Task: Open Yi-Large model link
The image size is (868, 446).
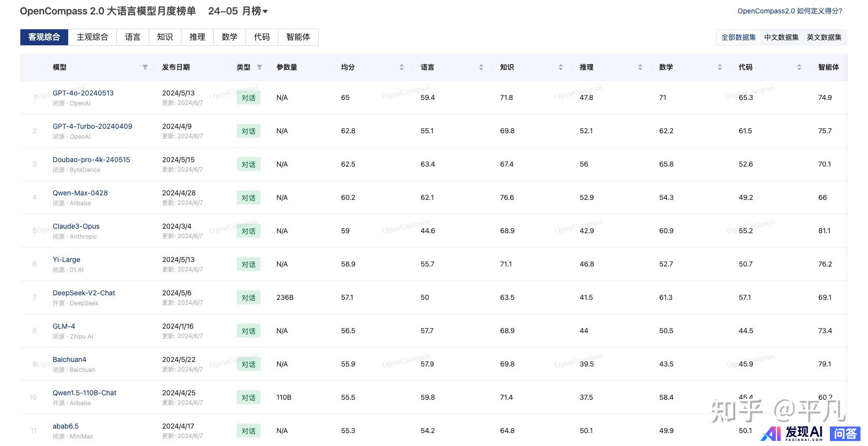Action: coord(66,260)
